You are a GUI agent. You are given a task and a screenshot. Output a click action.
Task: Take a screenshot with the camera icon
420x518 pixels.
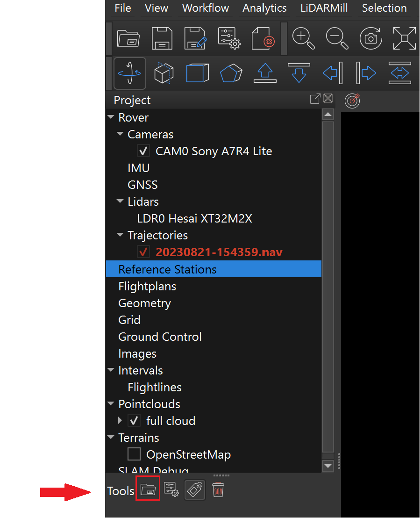point(371,38)
